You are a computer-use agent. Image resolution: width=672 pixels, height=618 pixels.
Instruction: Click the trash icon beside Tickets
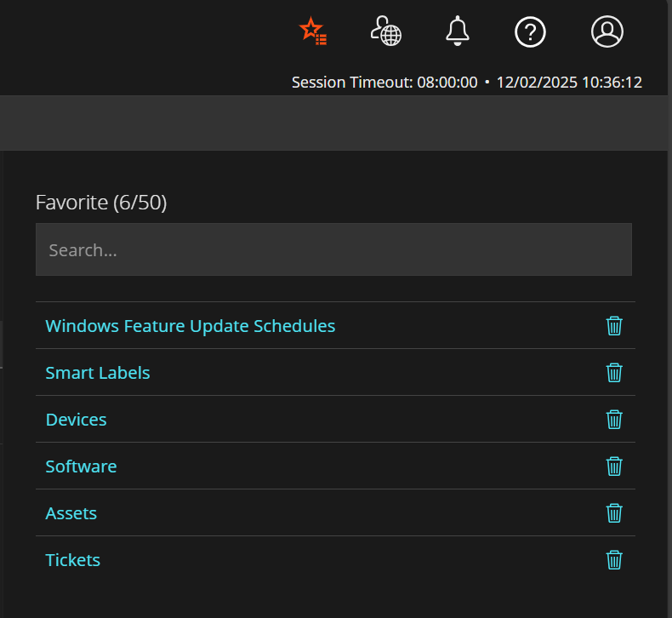[614, 560]
